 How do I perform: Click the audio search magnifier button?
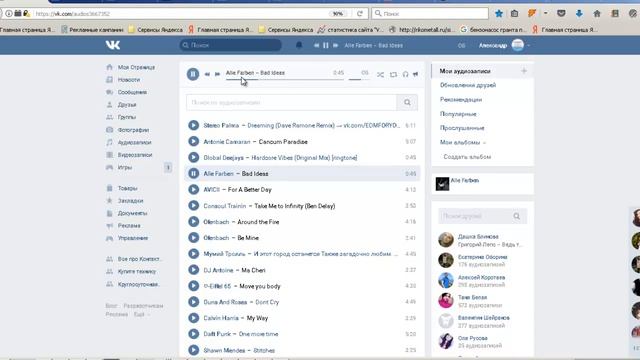click(x=407, y=102)
